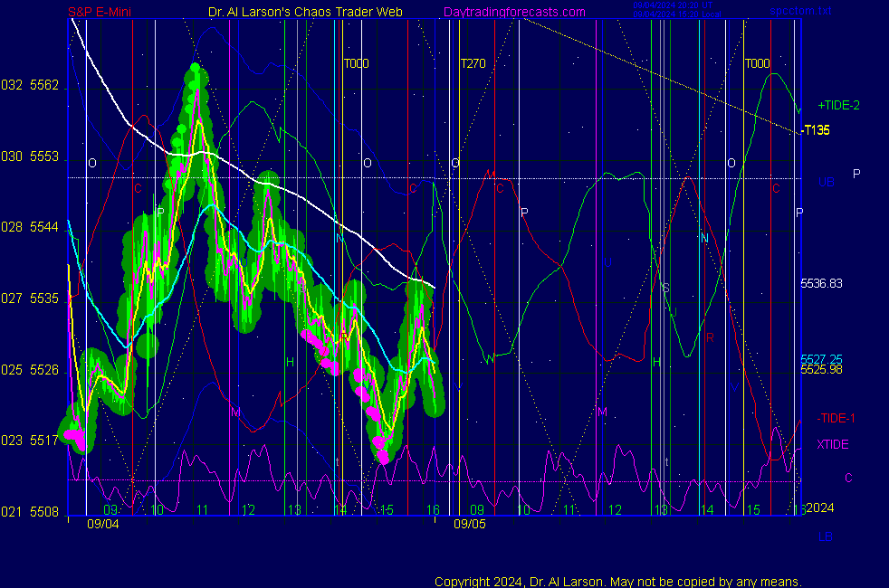889x588 pixels.
Task: Select the 027 5535 price axis label
Action: tap(30, 299)
